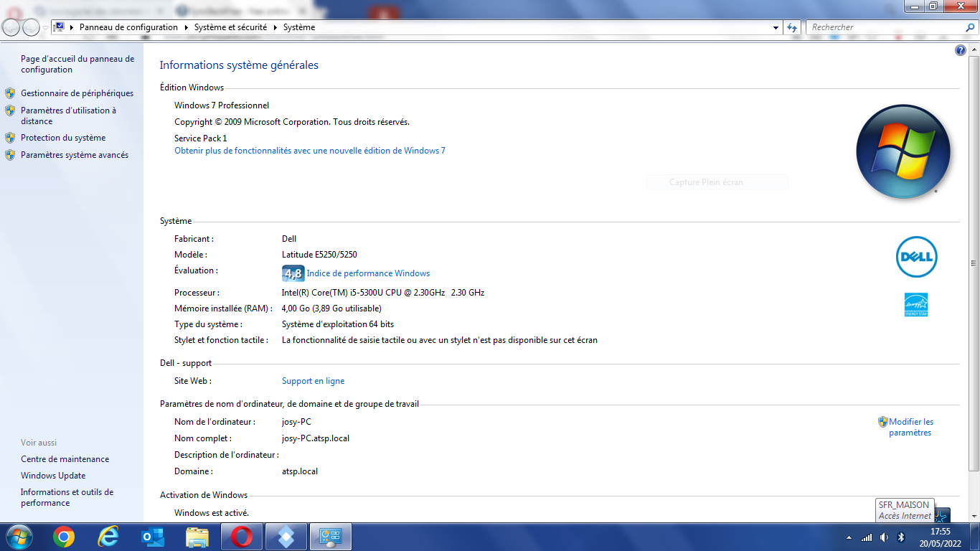This screenshot has height=551, width=980.
Task: Click the shield icon beside Protection du système
Action: click(10, 138)
